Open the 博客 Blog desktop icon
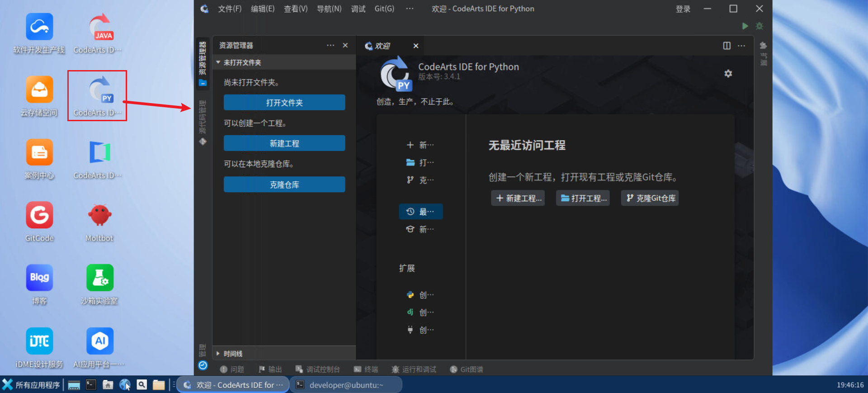Screen dimensions: 868x393 pyautogui.click(x=39, y=285)
